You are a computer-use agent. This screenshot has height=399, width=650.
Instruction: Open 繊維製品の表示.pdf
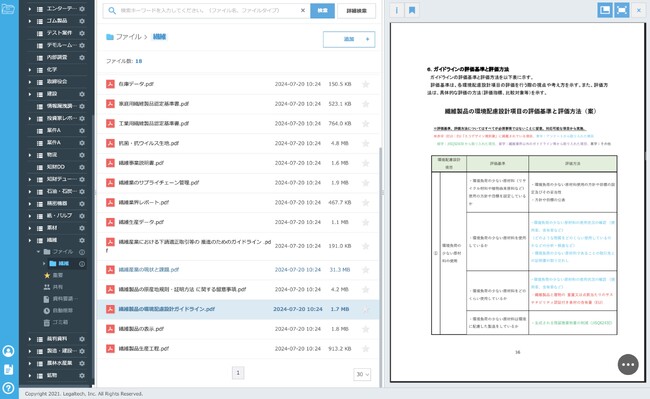click(x=141, y=329)
